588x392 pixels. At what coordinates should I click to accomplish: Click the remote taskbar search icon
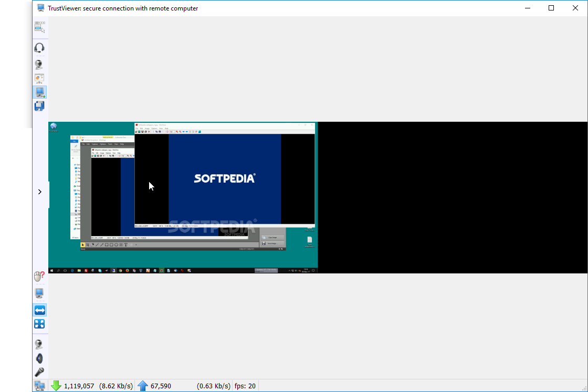[58, 271]
